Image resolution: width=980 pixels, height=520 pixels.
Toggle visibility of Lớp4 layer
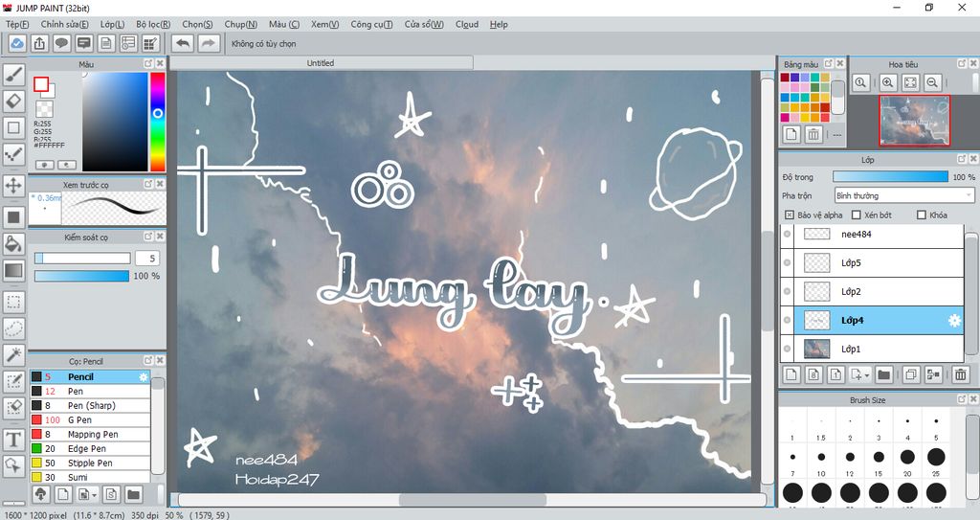[x=787, y=321]
